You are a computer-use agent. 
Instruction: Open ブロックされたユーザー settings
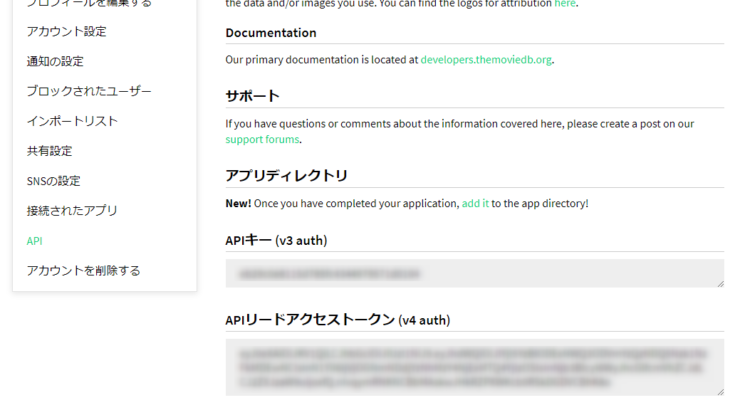pyautogui.click(x=89, y=91)
